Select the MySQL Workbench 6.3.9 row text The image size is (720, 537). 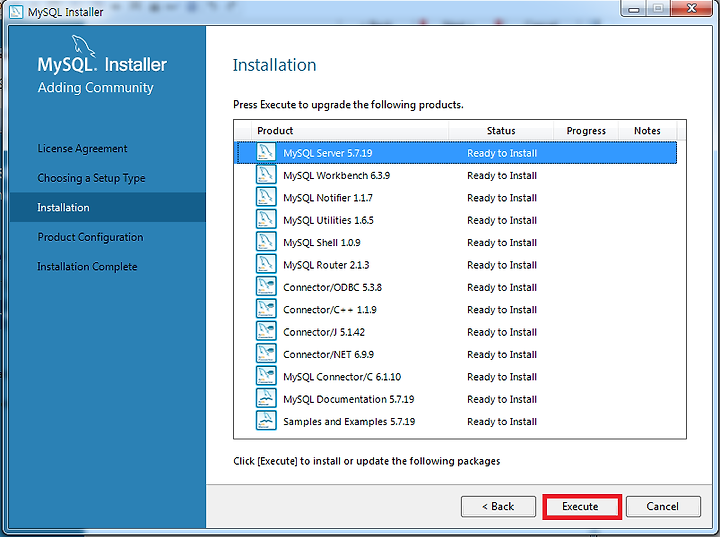(337, 175)
